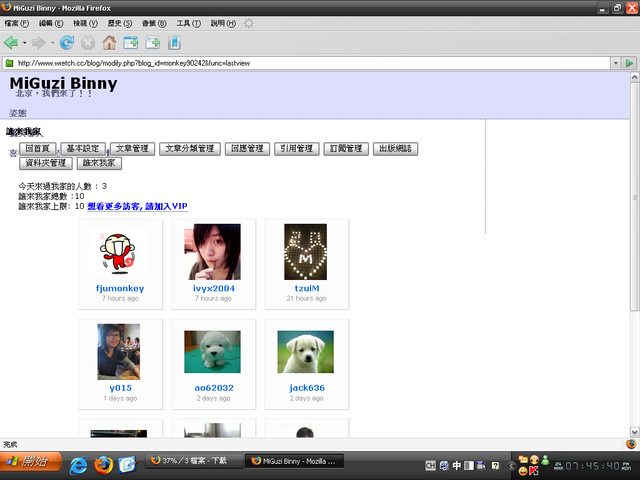Open the jack636 visitor link

coord(307,388)
